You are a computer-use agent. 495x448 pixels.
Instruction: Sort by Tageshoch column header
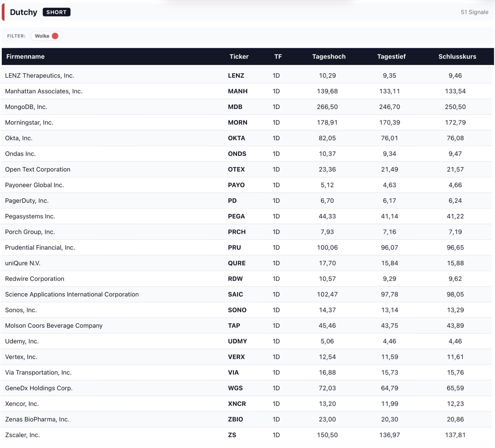(x=329, y=56)
